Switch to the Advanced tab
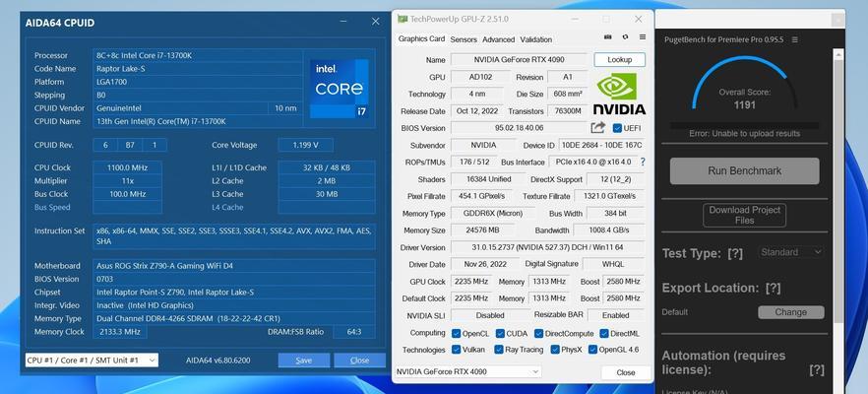This screenshot has height=394, width=868. pyautogui.click(x=498, y=39)
